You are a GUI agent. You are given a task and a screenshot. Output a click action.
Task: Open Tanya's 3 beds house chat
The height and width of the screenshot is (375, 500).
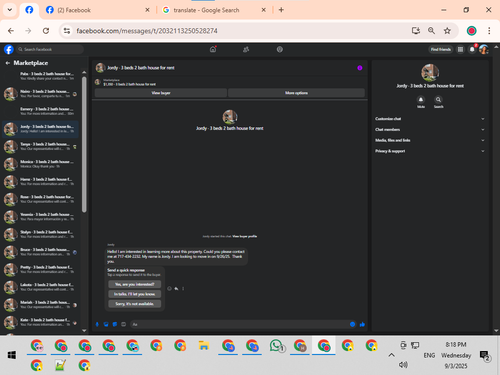(x=41, y=146)
